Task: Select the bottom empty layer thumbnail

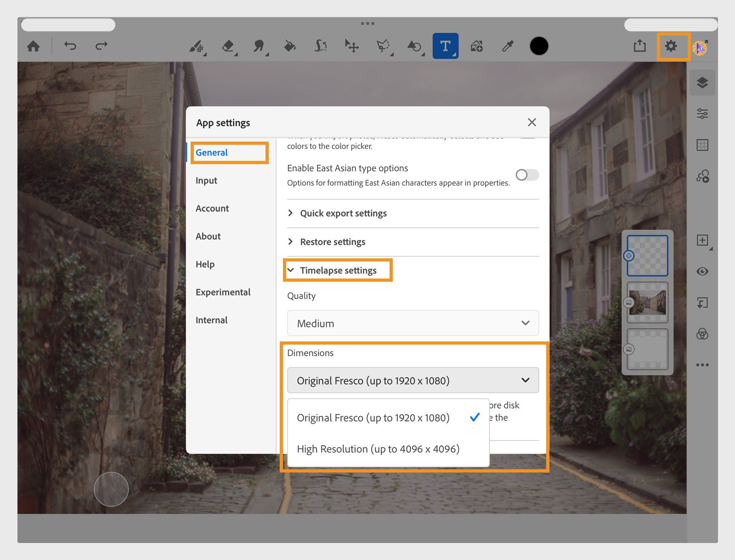Action: pos(647,349)
